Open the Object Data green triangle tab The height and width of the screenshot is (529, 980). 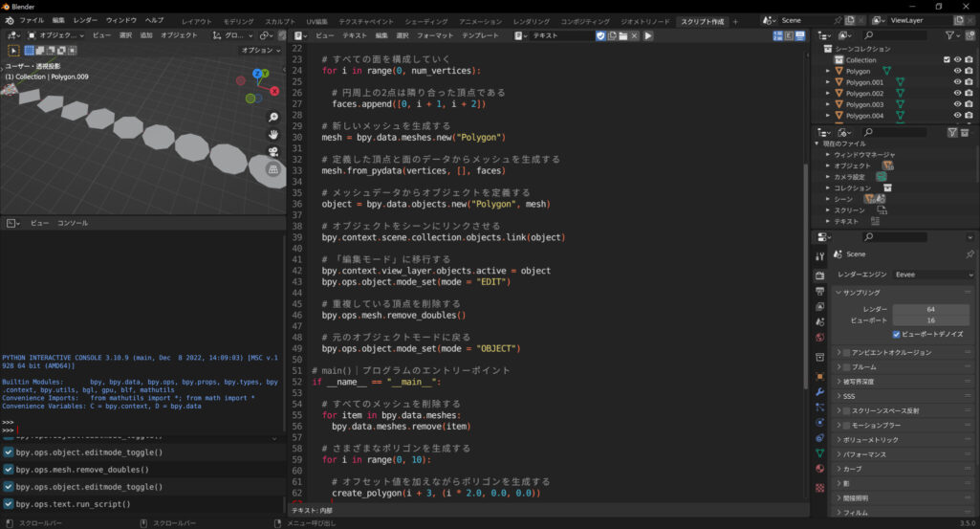[820, 453]
